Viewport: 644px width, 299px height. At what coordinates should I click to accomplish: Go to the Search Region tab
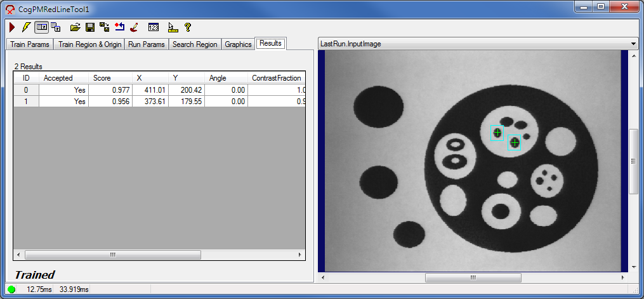[x=195, y=44]
